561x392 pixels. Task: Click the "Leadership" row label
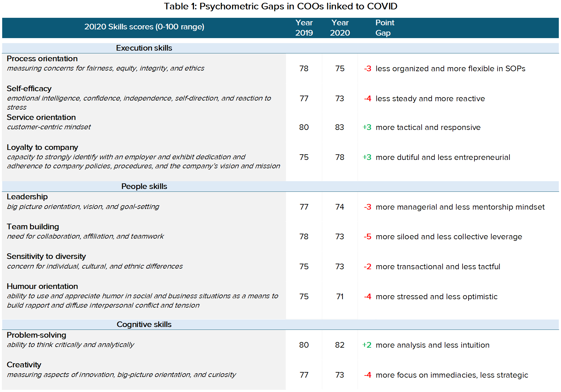(x=27, y=197)
